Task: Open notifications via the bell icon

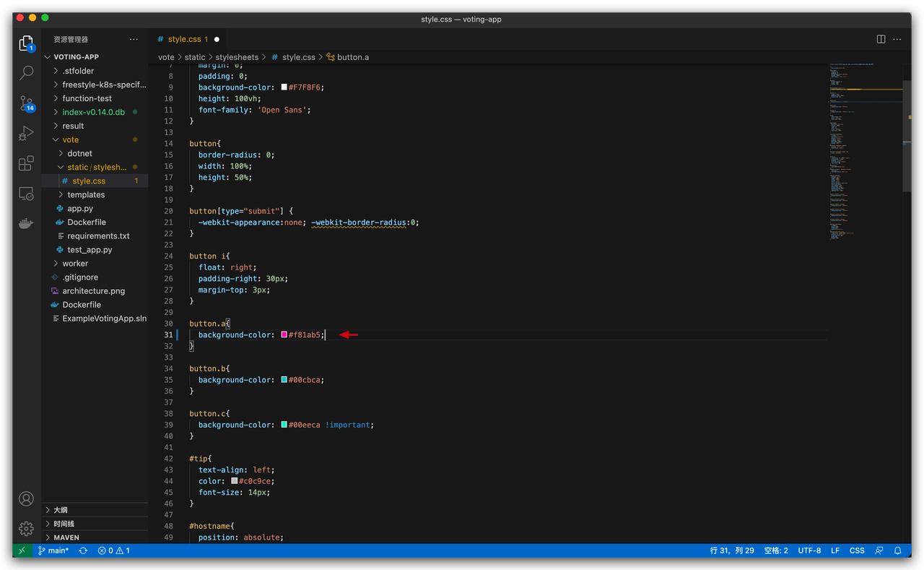Action: click(896, 550)
